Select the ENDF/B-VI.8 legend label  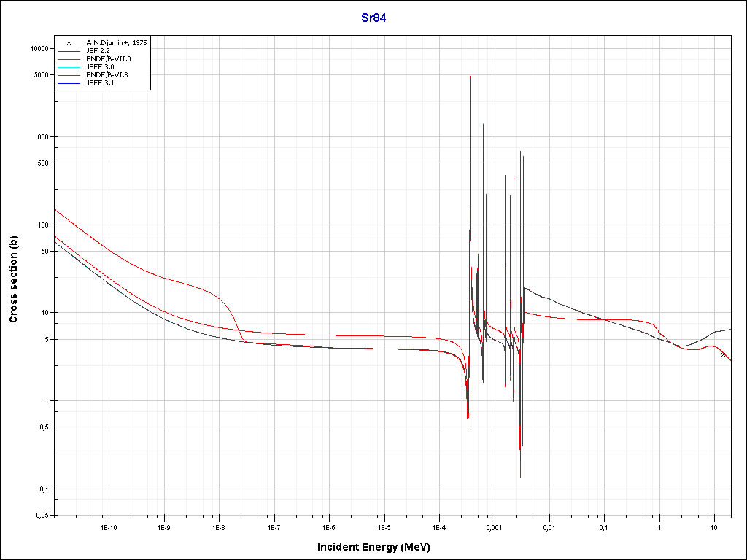107,75
